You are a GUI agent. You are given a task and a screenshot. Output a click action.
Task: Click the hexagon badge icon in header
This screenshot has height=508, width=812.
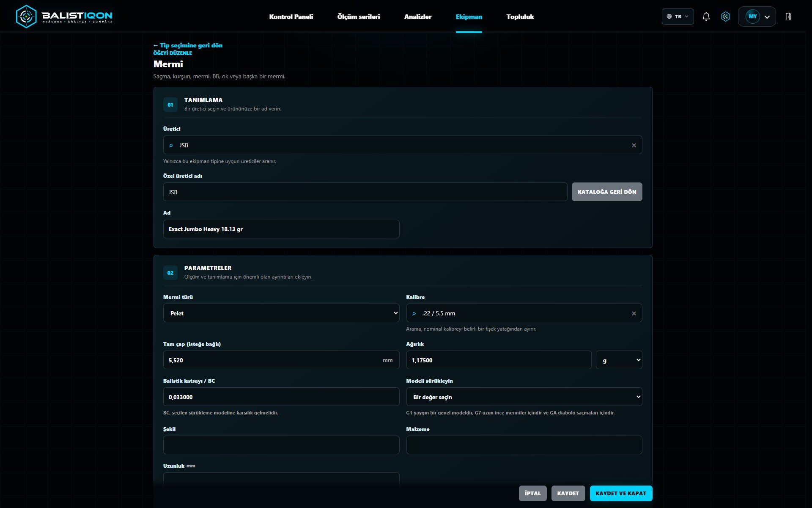point(726,17)
